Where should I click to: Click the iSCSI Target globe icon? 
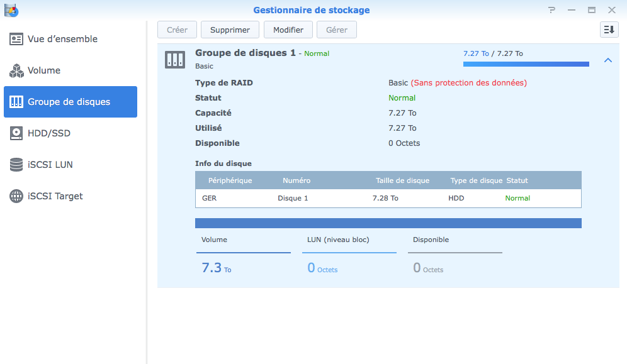click(x=16, y=196)
